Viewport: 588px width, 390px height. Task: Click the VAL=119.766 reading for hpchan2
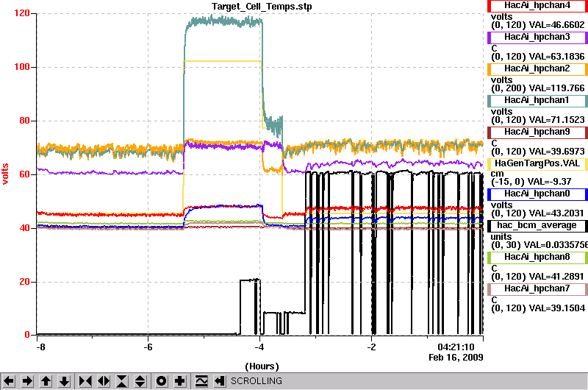tap(556, 88)
